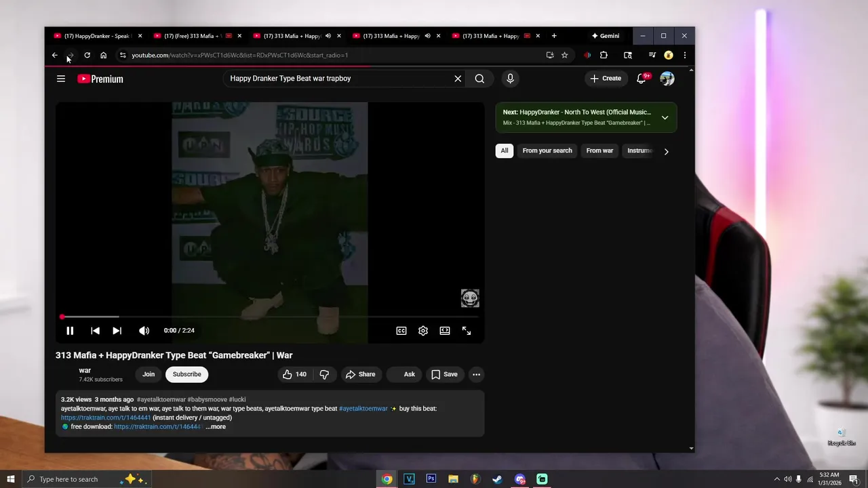The width and height of the screenshot is (868, 488).
Task: Open File Explorer from the taskbar
Action: click(453, 479)
